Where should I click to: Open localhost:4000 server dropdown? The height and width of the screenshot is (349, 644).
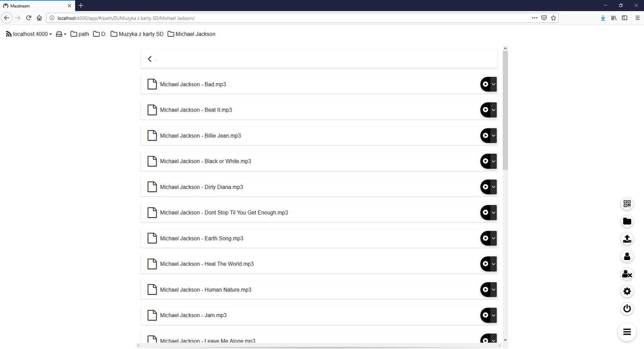point(29,34)
